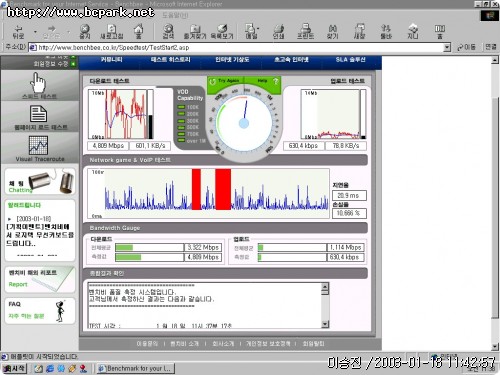
Task: Expand the address bar dropdown arrow
Action: pos(447,48)
